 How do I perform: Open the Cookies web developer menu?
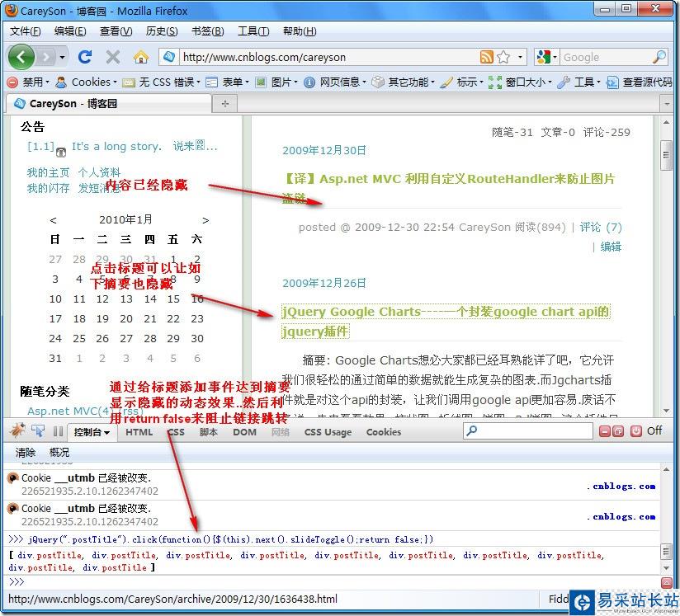(87, 82)
